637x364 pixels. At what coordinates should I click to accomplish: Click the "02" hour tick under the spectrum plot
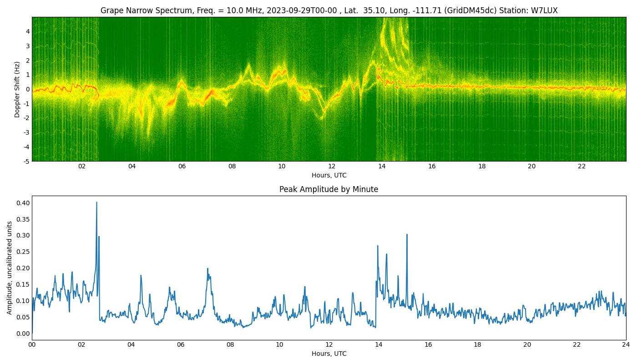[x=82, y=167]
